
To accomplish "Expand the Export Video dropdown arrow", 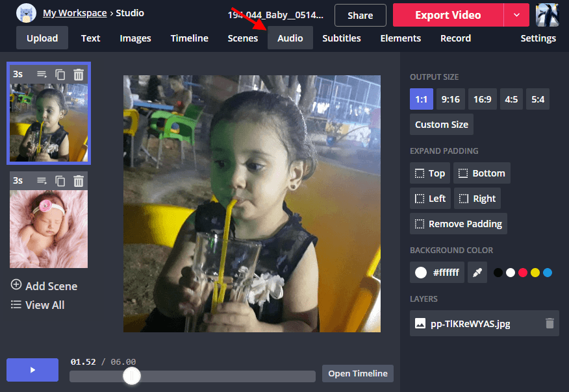I will pyautogui.click(x=516, y=15).
